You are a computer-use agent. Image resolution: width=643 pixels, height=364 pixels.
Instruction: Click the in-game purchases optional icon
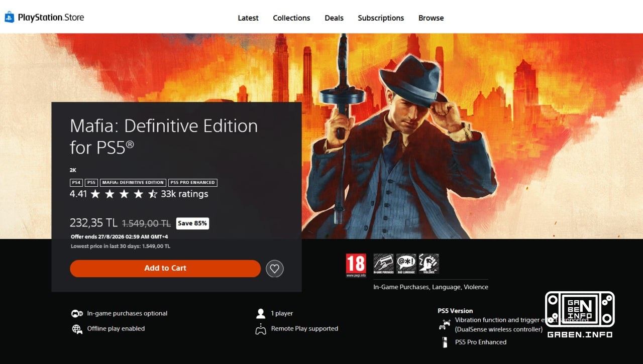pyautogui.click(x=77, y=313)
